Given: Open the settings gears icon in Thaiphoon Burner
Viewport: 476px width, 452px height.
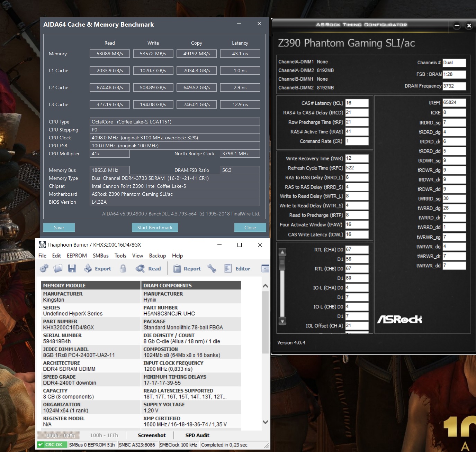Looking at the screenshot, I should click(x=44, y=268).
